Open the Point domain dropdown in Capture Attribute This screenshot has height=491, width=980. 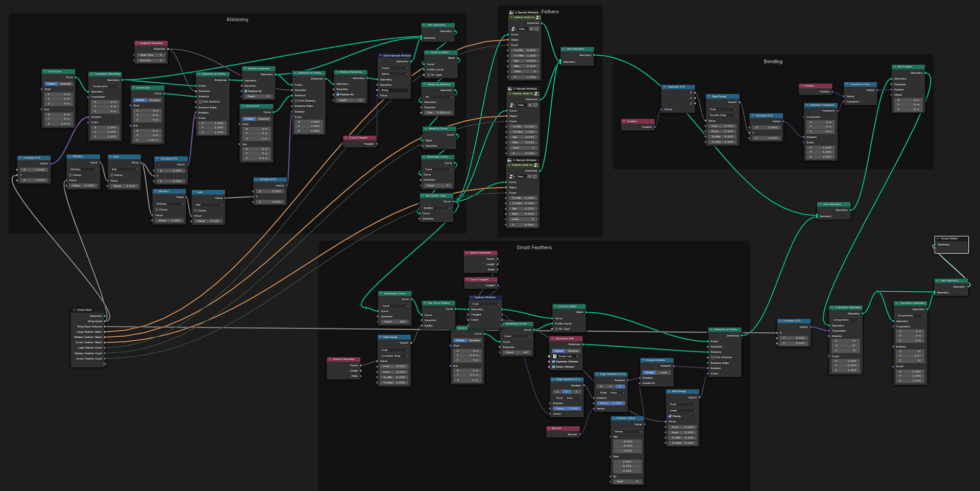(x=485, y=304)
